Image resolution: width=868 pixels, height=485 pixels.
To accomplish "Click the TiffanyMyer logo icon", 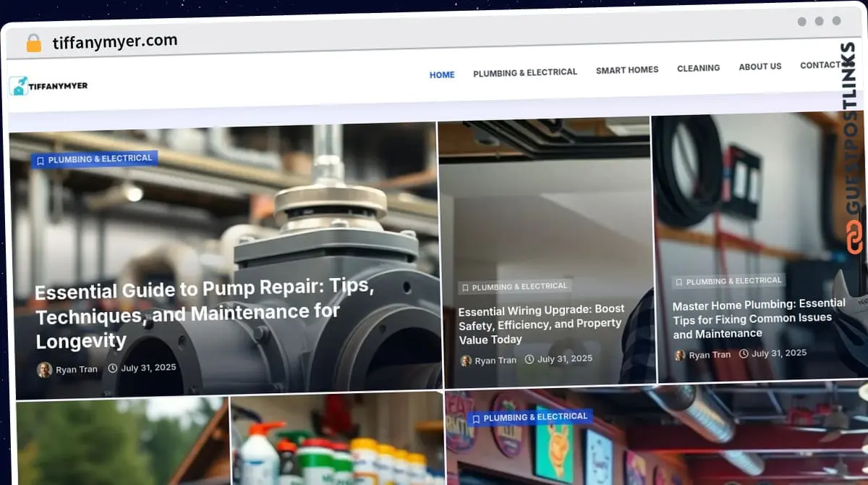I will tap(19, 86).
